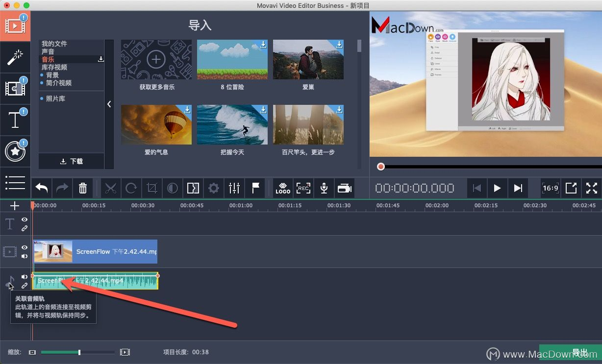
Task: Click the music library vertical scrollbar
Action: [x=359, y=46]
